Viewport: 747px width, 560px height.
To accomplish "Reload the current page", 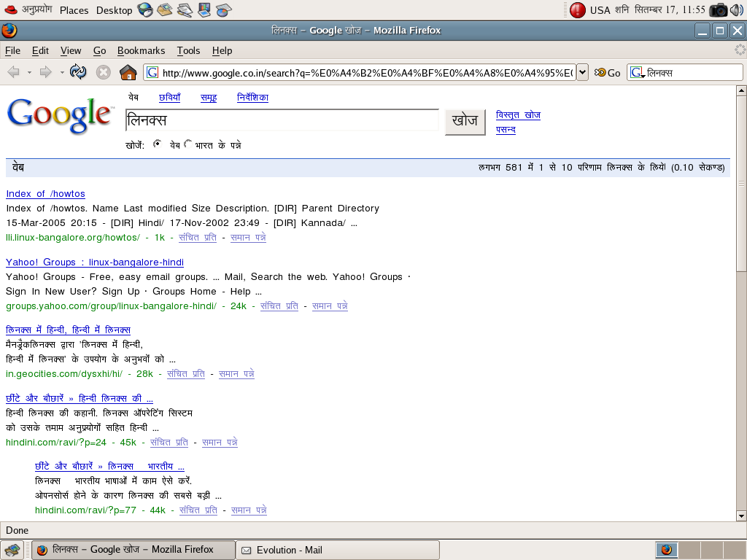I will 78,72.
